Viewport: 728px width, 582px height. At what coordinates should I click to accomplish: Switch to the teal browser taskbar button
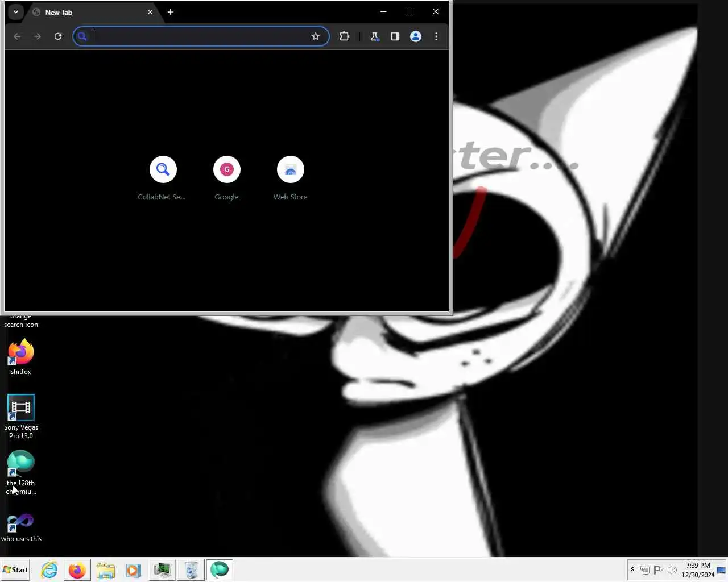[220, 569]
